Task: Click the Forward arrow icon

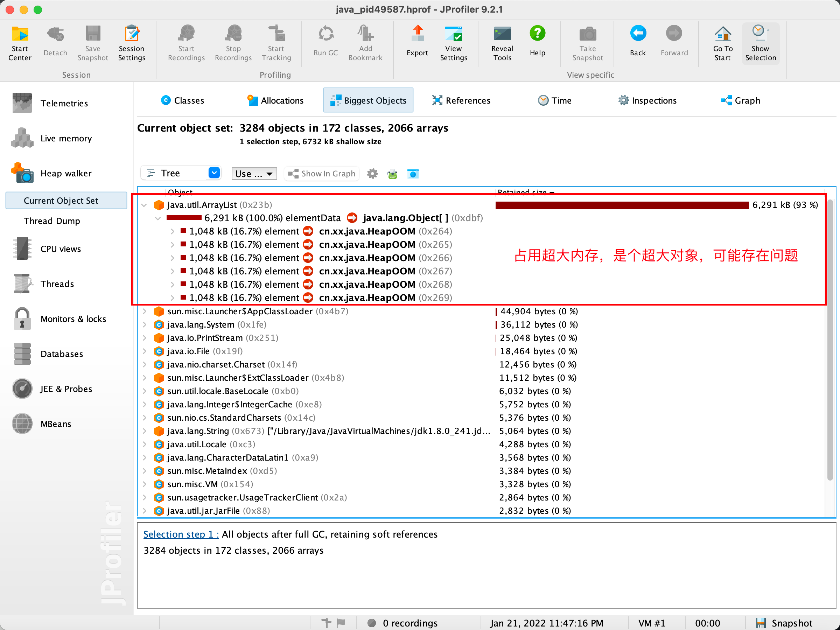Action: click(674, 33)
